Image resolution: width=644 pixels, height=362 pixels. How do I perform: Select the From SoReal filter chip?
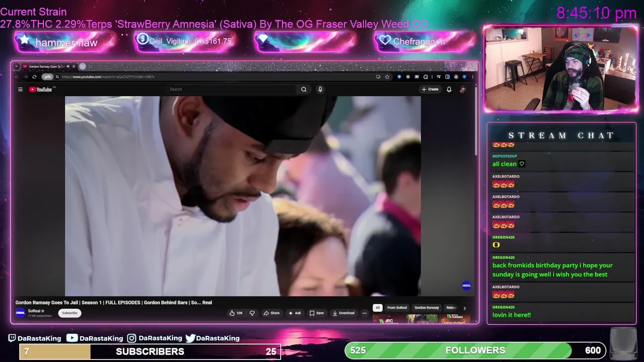click(397, 308)
